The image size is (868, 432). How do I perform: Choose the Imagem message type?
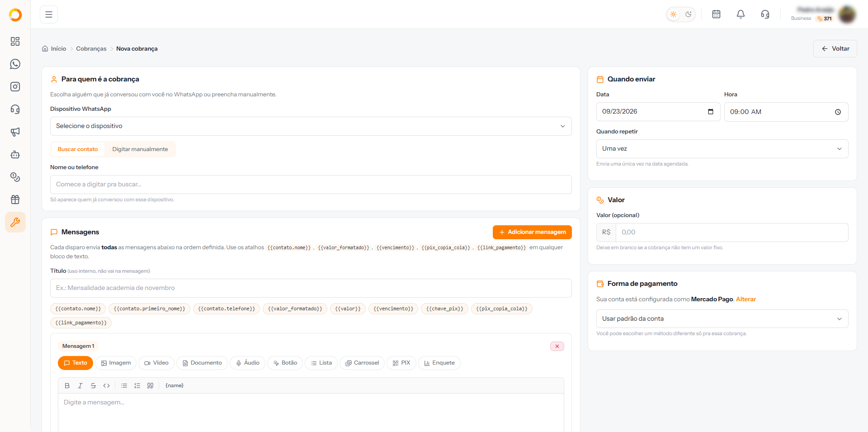(116, 363)
